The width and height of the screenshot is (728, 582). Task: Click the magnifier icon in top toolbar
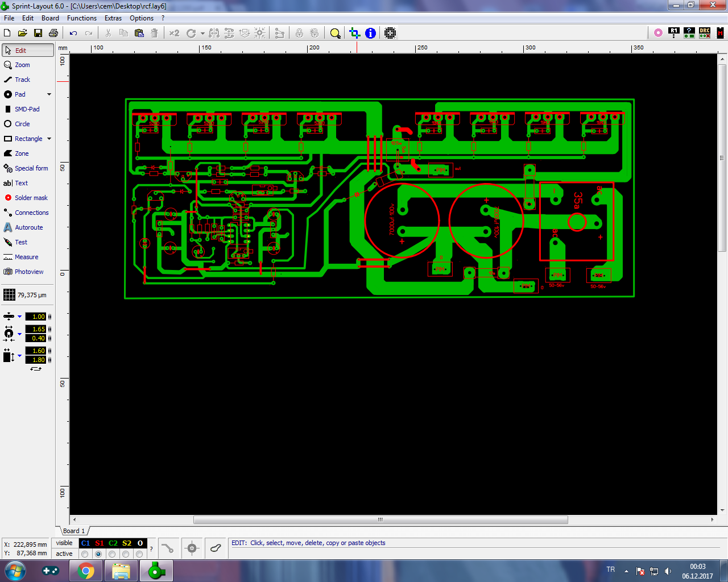click(x=336, y=34)
